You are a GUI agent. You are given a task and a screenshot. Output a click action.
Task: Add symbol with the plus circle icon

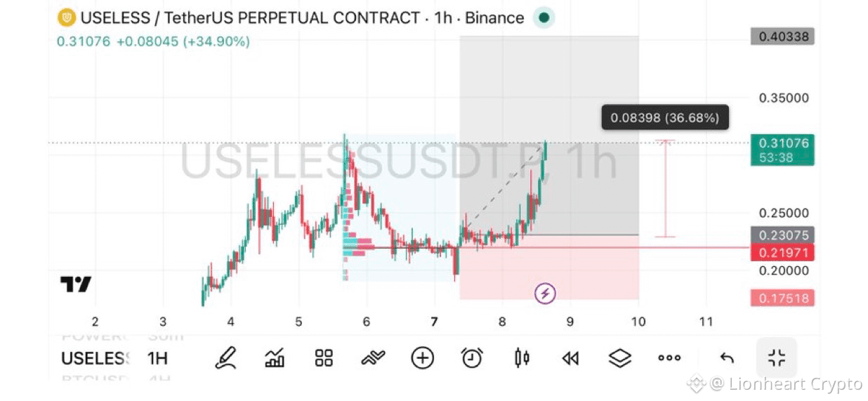[422, 358]
